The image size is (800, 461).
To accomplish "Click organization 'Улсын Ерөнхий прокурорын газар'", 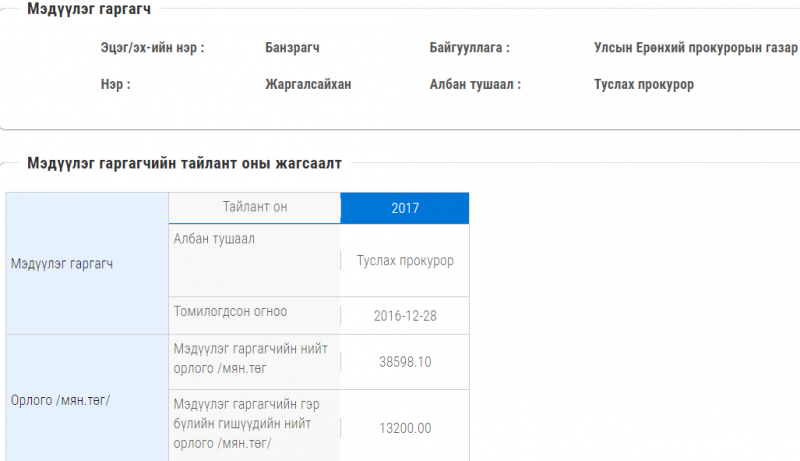I will point(695,47).
